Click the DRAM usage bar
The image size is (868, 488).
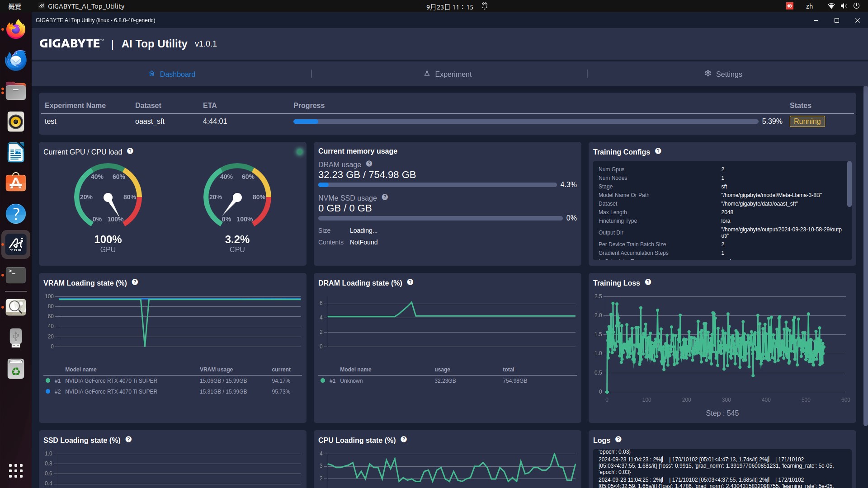click(x=437, y=185)
